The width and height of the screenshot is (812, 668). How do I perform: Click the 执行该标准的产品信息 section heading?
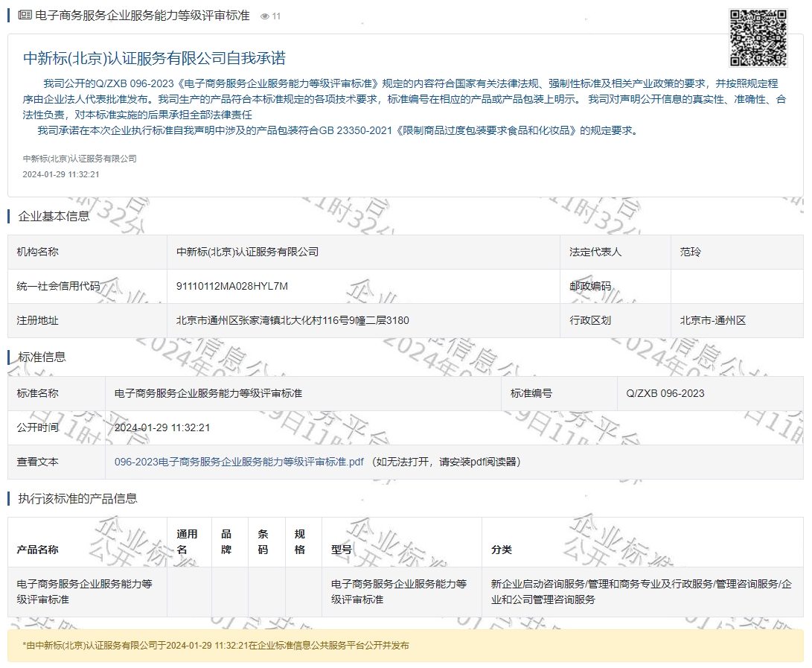77,498
